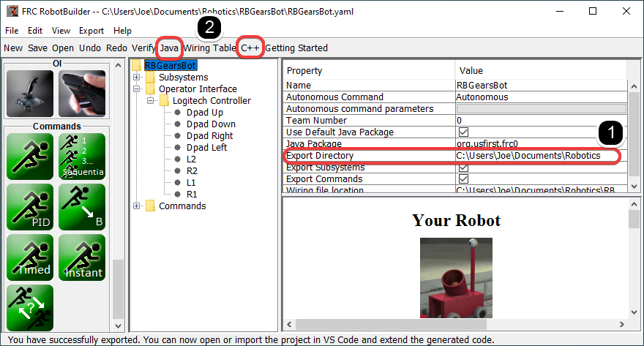Click help pane horizontal scrollbar right arrow
The width and height of the screenshot is (644, 346).
coord(622,324)
